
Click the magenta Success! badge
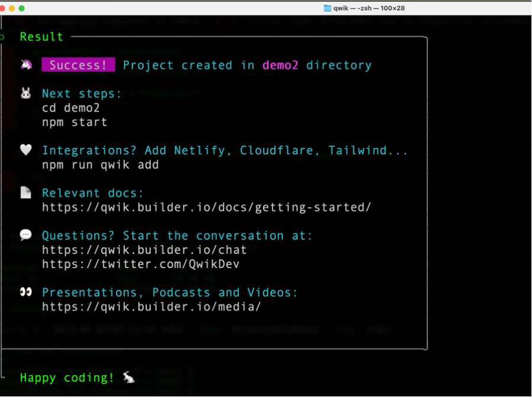79,64
